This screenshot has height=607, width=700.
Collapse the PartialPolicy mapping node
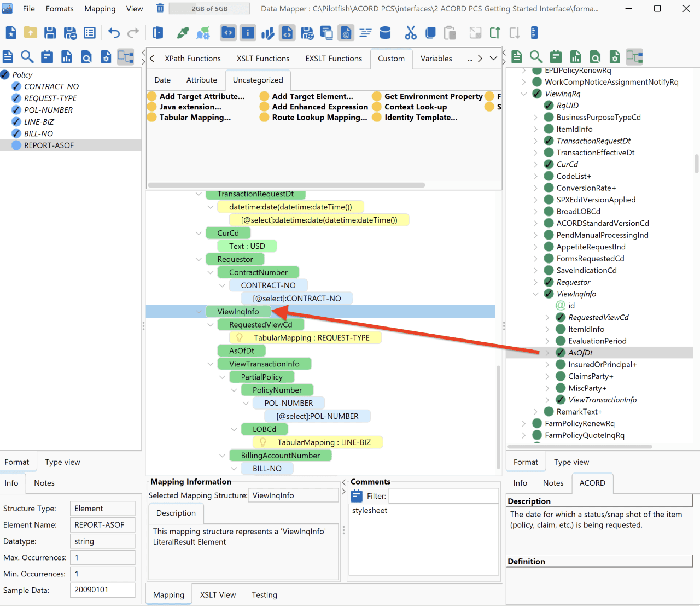(x=222, y=377)
